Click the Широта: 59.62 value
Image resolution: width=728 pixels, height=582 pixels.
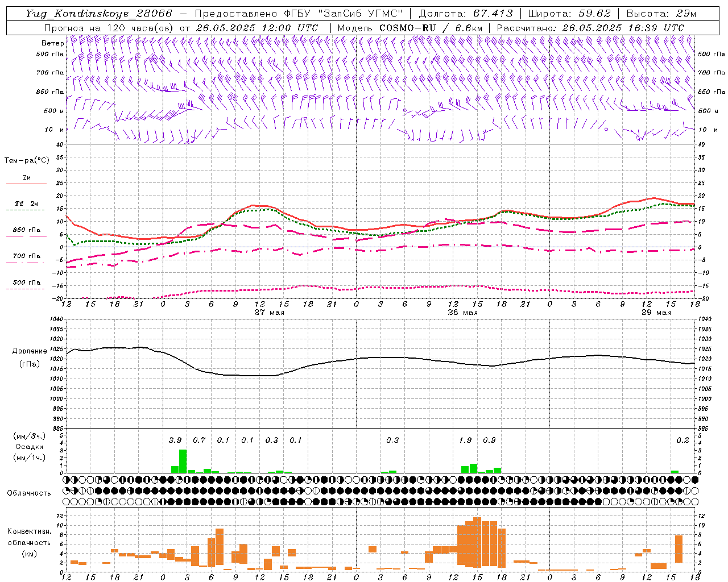569,14
